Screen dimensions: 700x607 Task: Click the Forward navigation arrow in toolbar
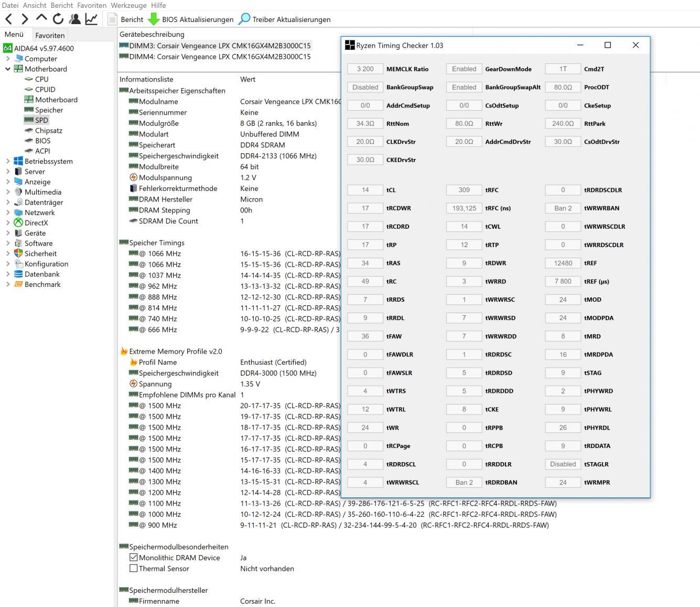click(x=25, y=19)
